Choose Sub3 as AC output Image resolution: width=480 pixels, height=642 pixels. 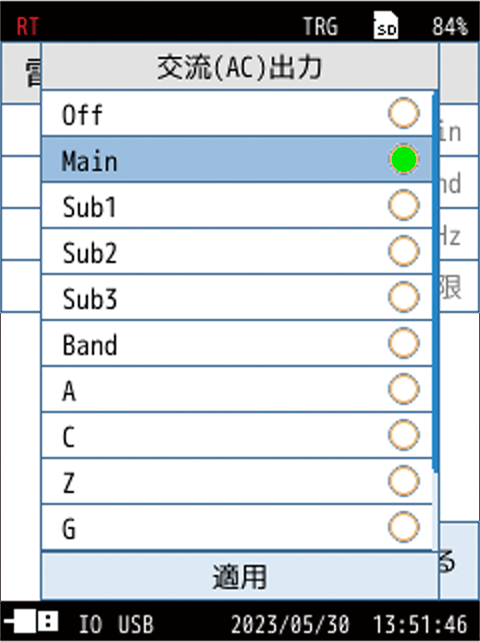(x=237, y=297)
